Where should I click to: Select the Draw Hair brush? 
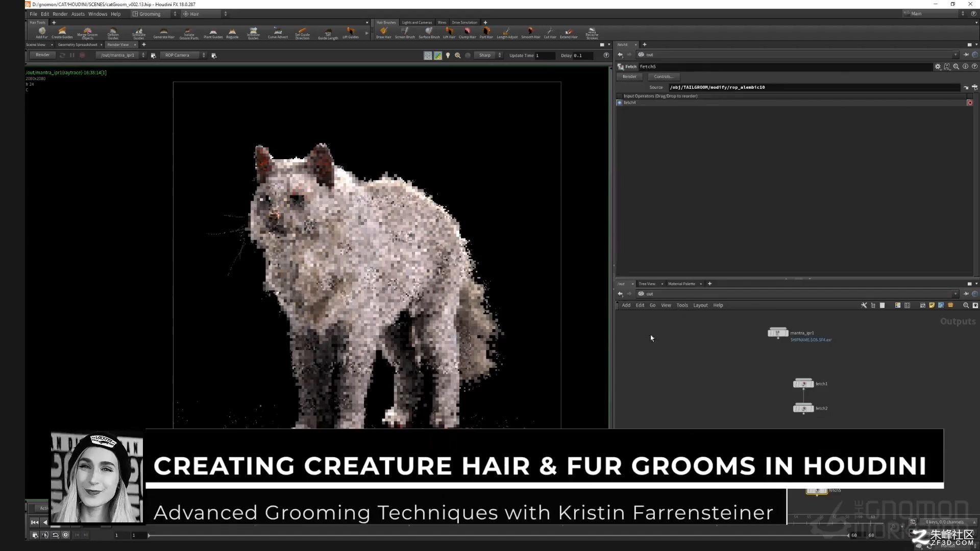tap(383, 33)
